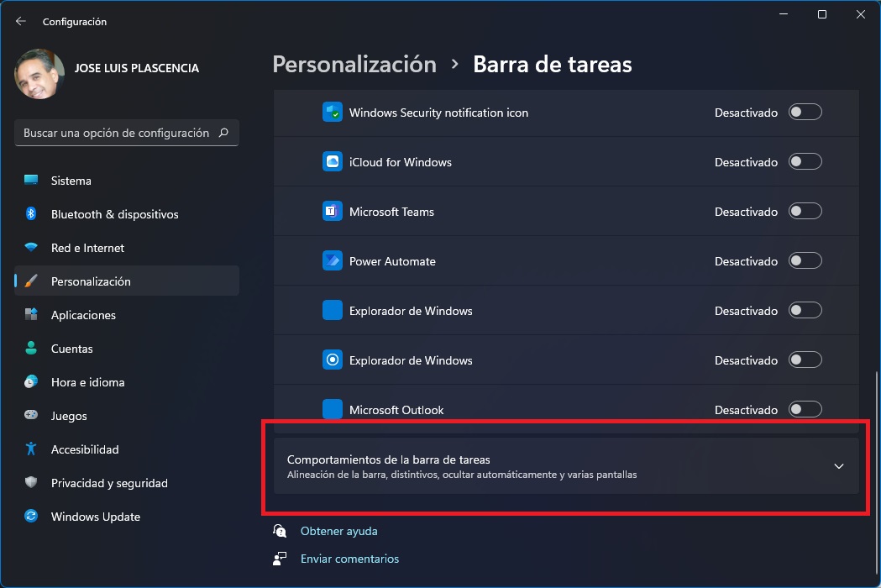Select Sistema in the settings sidebar

[71, 181]
